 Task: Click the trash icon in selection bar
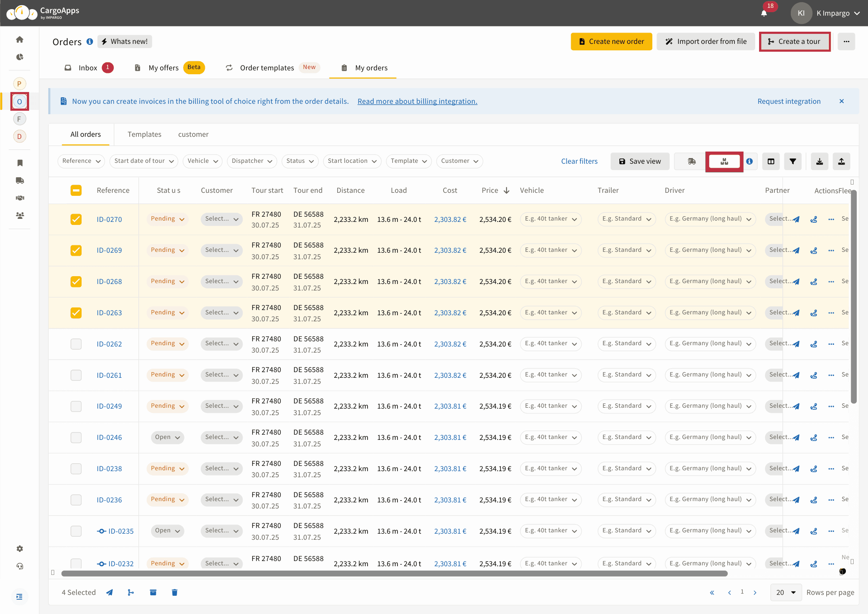click(x=174, y=592)
